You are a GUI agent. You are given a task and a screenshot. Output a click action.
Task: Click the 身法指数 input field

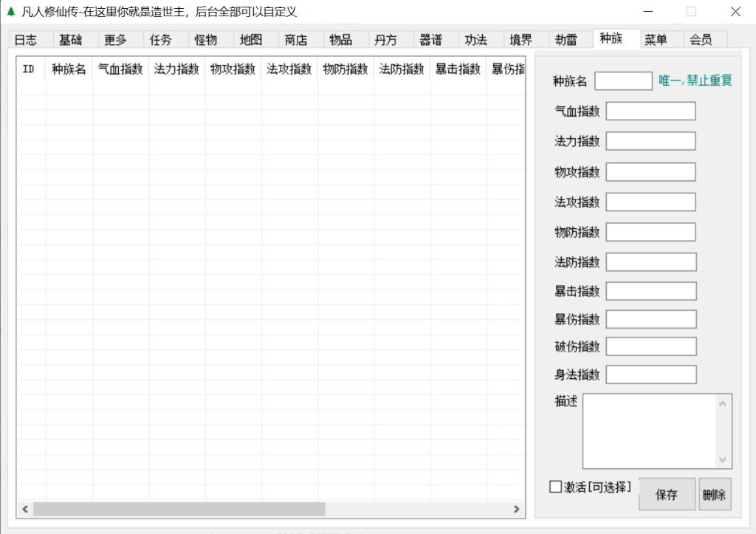[x=650, y=374]
